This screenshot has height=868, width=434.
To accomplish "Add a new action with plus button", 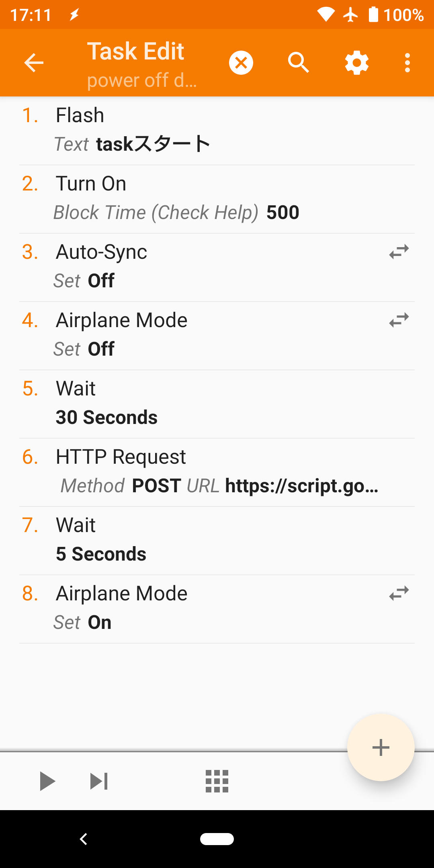I will (x=381, y=747).
